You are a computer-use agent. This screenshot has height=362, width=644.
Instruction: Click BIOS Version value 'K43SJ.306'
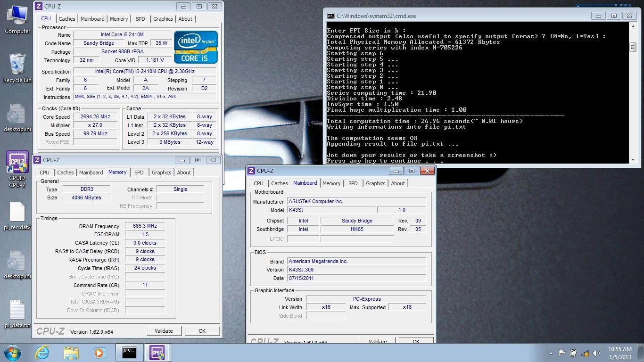click(x=356, y=270)
